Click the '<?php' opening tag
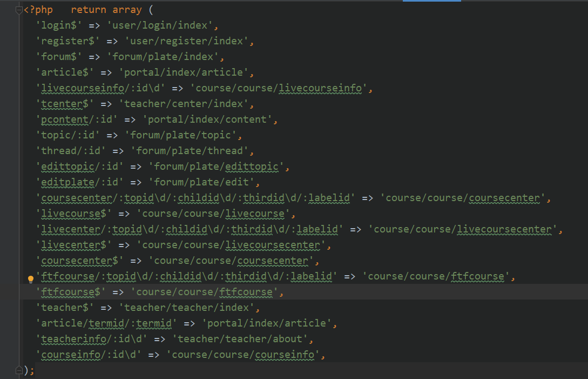588x379 pixels. [x=38, y=10]
